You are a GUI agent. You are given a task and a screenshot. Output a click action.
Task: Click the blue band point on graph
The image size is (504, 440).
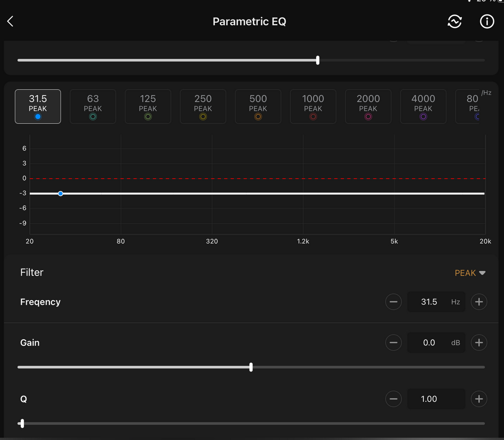pyautogui.click(x=60, y=193)
